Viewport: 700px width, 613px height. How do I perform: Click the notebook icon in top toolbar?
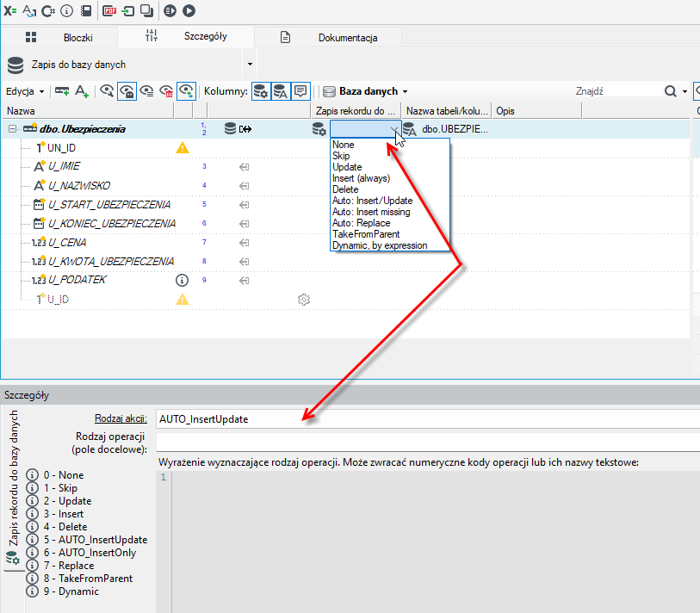[86, 10]
